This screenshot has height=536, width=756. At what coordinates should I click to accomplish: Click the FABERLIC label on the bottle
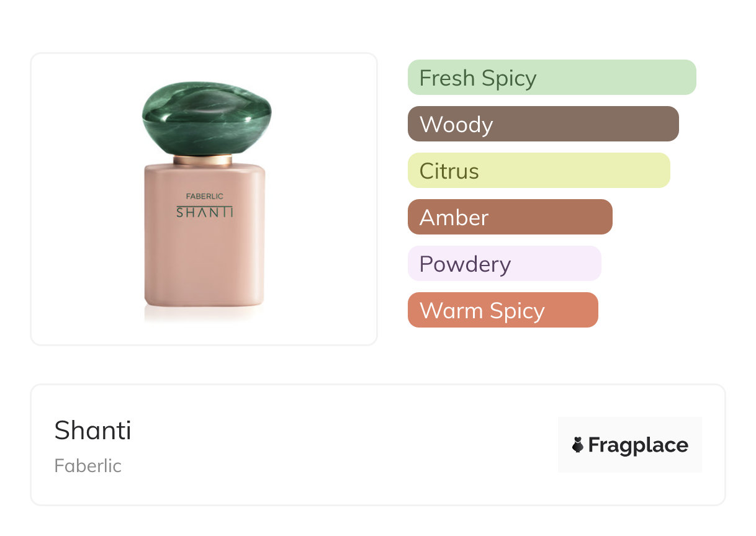[204, 197]
